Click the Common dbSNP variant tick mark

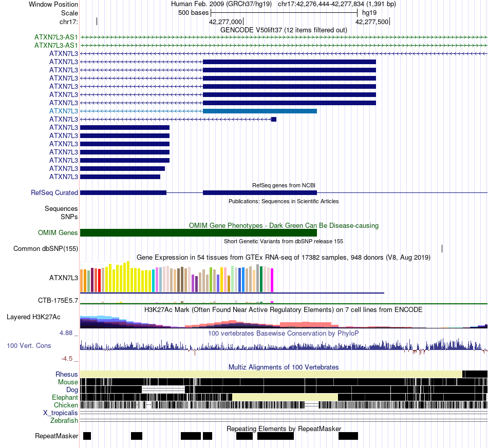coord(442,248)
